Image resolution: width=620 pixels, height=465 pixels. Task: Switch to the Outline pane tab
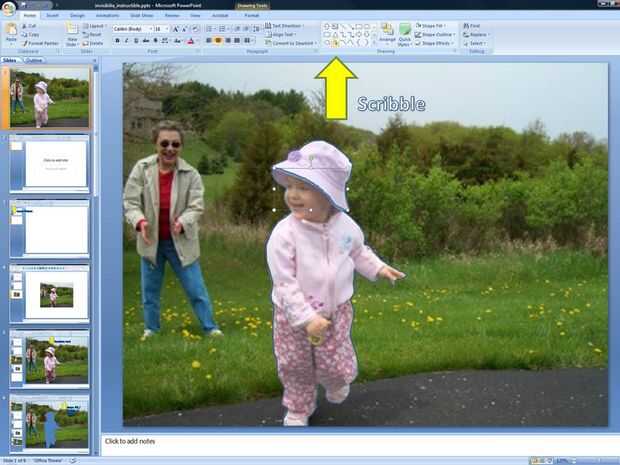click(33, 60)
